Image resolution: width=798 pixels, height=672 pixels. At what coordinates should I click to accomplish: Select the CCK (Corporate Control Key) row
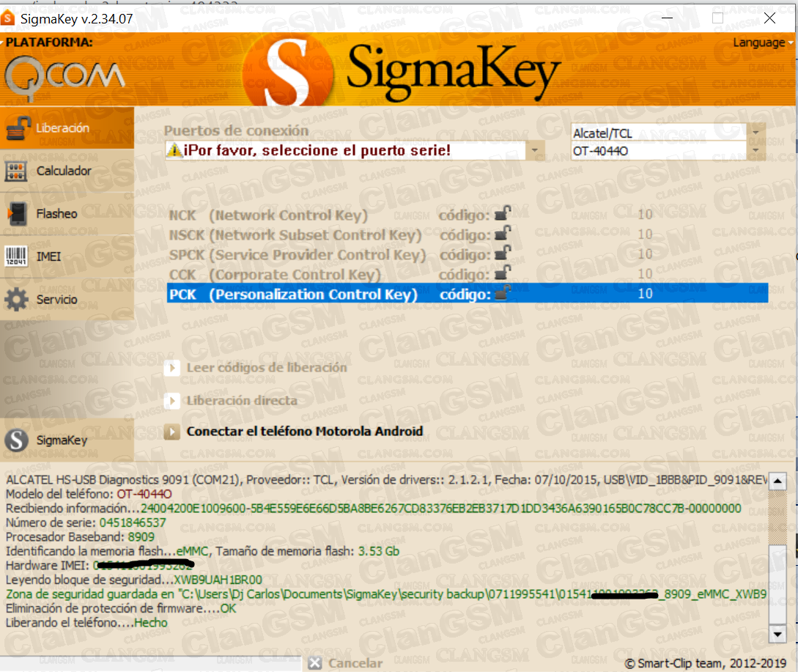pyautogui.click(x=468, y=274)
